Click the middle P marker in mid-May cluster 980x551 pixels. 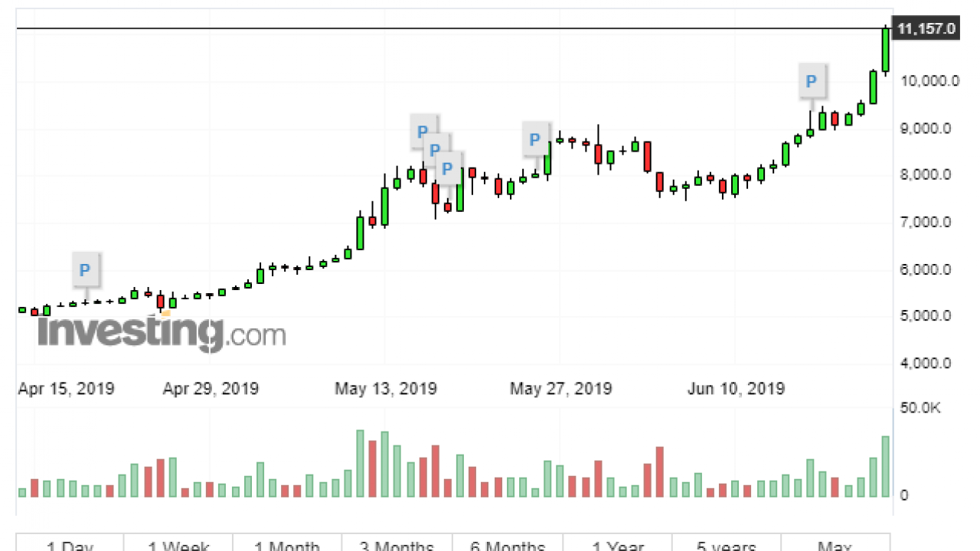[x=436, y=148]
